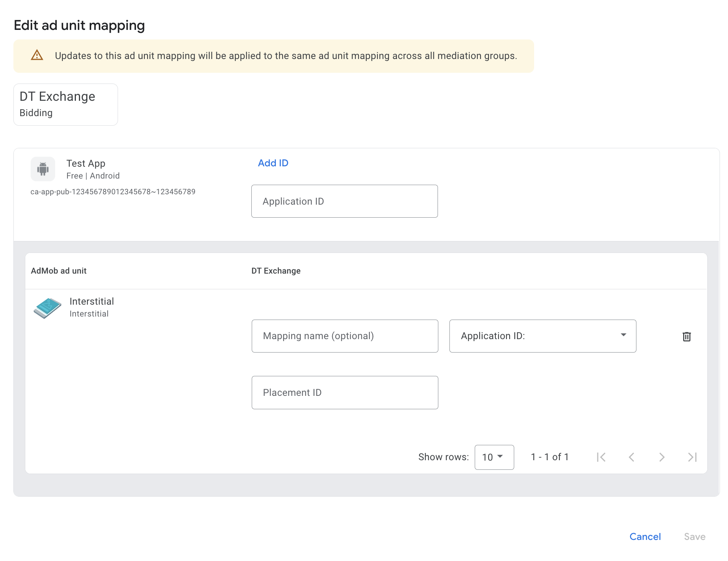Click the Add ID link
The image size is (728, 561).
(x=273, y=163)
